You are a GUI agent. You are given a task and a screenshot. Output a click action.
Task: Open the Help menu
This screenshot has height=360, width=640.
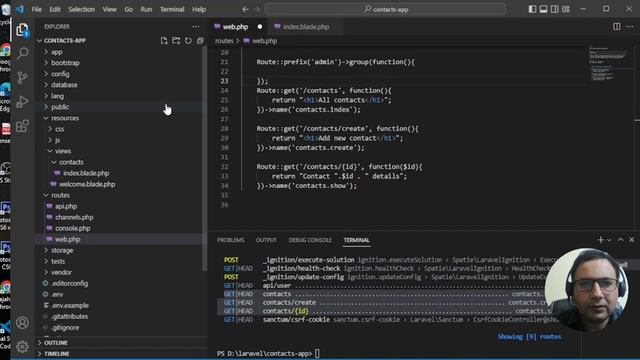pyautogui.click(x=199, y=9)
